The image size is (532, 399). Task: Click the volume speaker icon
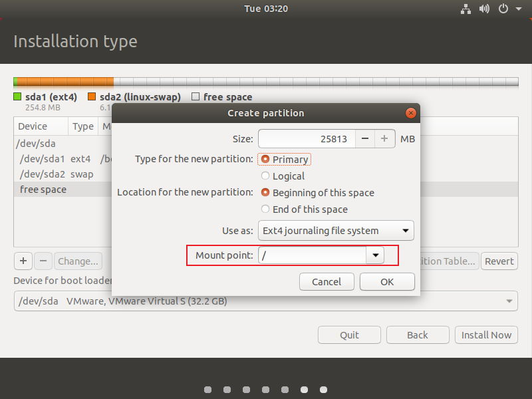click(x=484, y=9)
